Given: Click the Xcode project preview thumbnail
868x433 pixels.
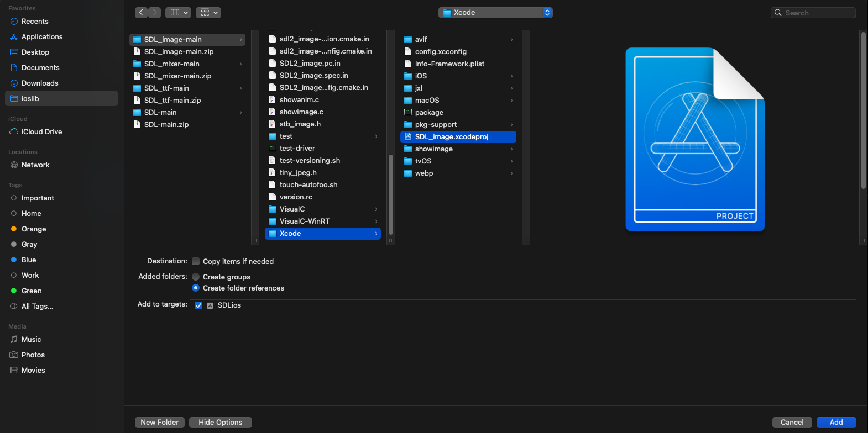Looking at the screenshot, I should [695, 139].
